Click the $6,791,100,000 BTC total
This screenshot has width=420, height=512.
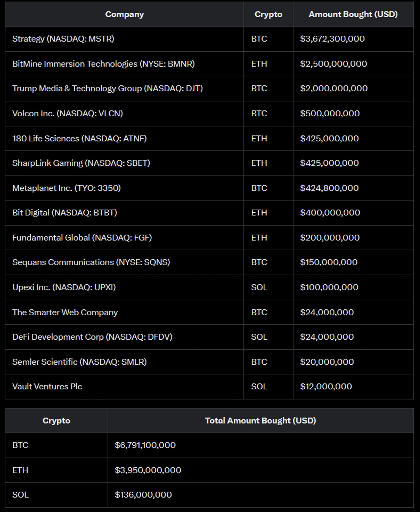coord(145,445)
